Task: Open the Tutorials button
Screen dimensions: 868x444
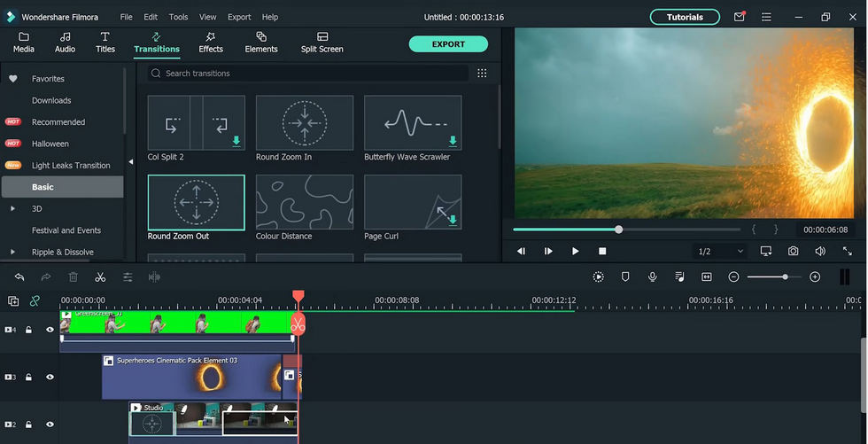Action: pos(685,17)
